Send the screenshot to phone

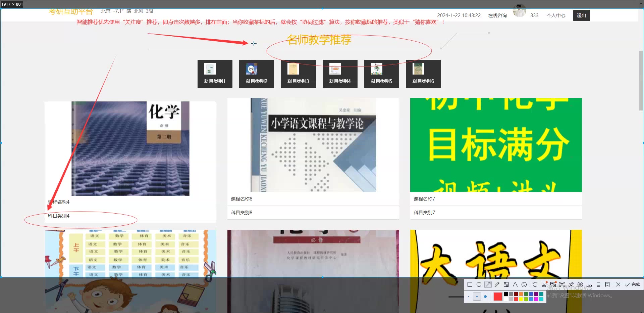[x=598, y=284]
